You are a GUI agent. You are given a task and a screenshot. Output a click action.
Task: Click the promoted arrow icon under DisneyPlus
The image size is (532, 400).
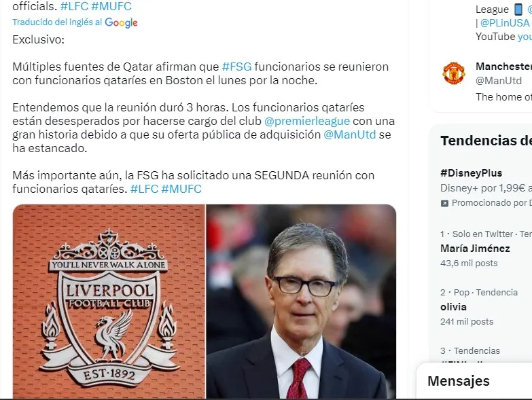pos(444,203)
